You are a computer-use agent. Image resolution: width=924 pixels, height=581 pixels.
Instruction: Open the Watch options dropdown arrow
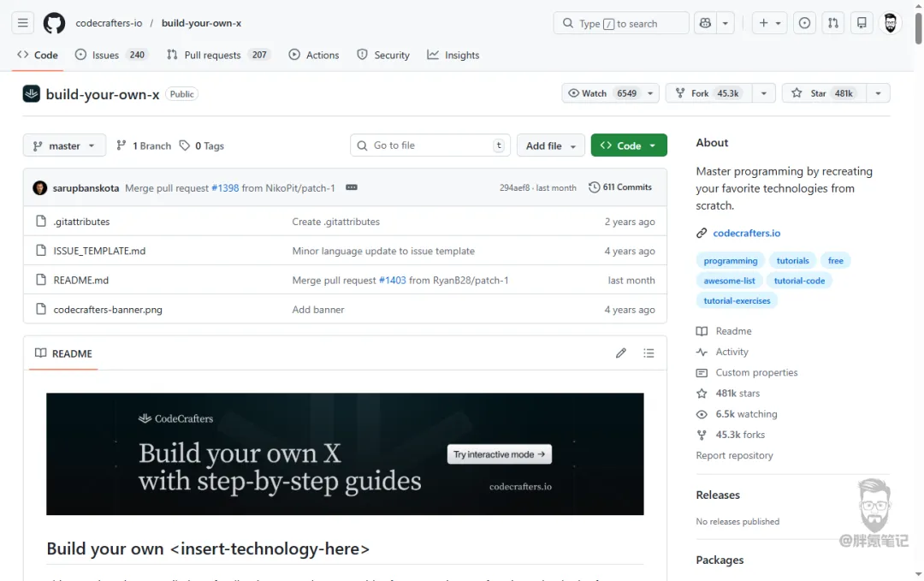[650, 93]
